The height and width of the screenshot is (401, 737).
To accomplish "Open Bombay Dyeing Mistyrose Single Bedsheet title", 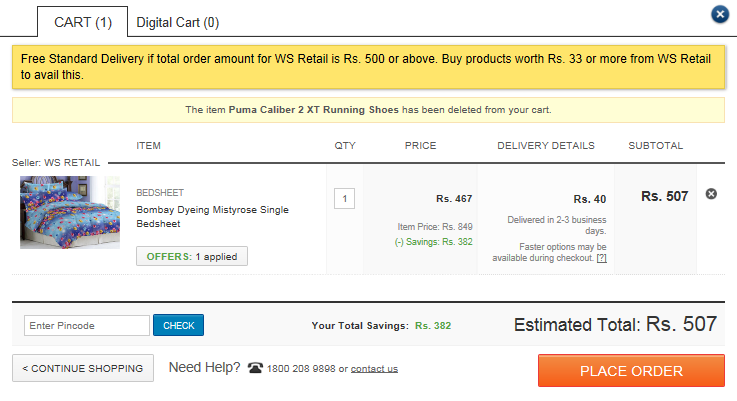I will point(212,217).
